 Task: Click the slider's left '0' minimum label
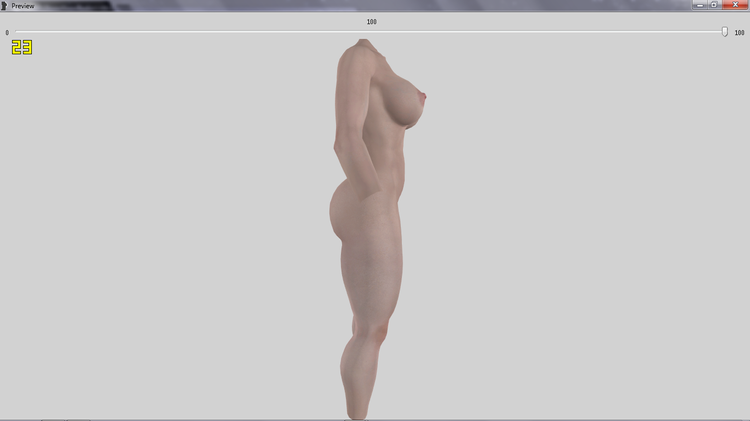click(7, 33)
